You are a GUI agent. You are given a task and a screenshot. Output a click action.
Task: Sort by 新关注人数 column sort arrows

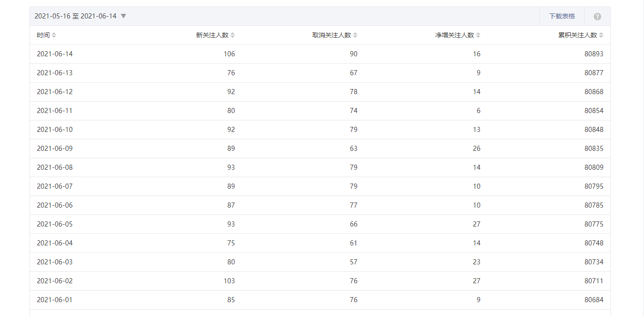point(233,36)
